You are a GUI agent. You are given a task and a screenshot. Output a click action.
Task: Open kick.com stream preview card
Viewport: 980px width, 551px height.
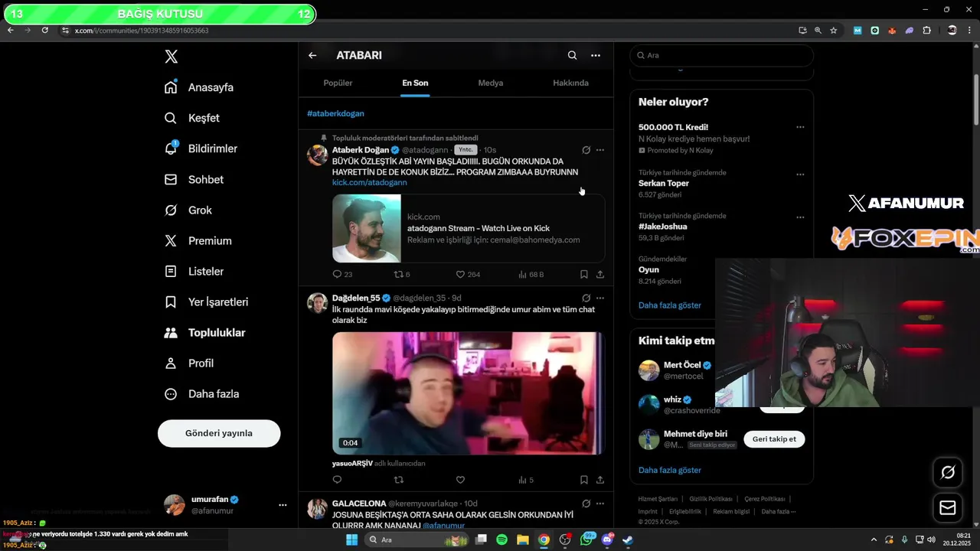(x=469, y=228)
